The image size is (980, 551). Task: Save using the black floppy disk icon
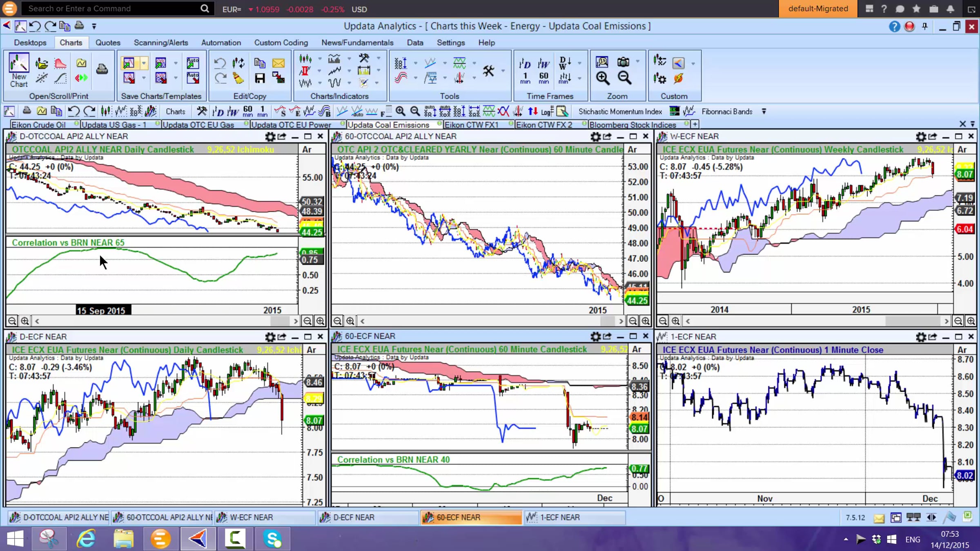click(260, 78)
